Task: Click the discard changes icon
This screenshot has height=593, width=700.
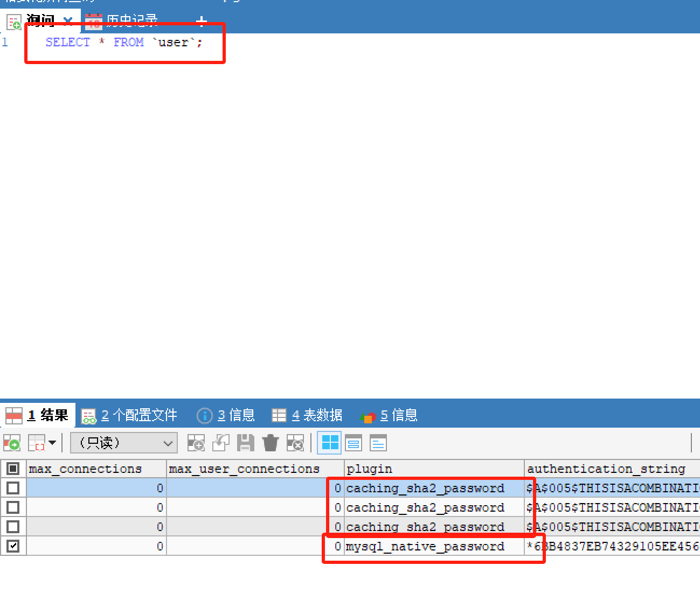Action: (x=295, y=443)
